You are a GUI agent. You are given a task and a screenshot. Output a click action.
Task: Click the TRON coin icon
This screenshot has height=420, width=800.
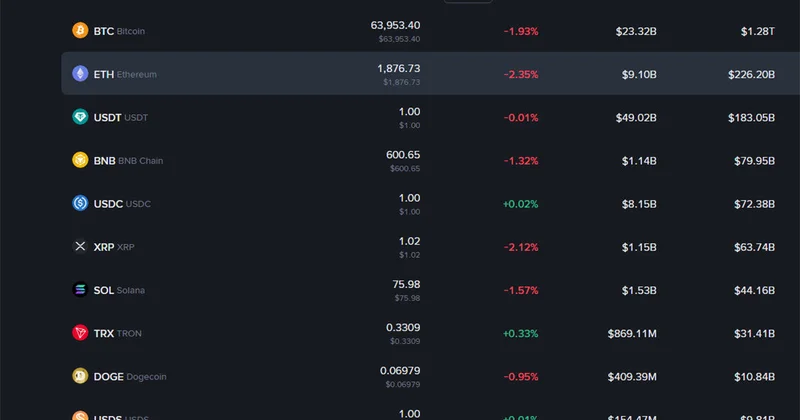tap(80, 333)
